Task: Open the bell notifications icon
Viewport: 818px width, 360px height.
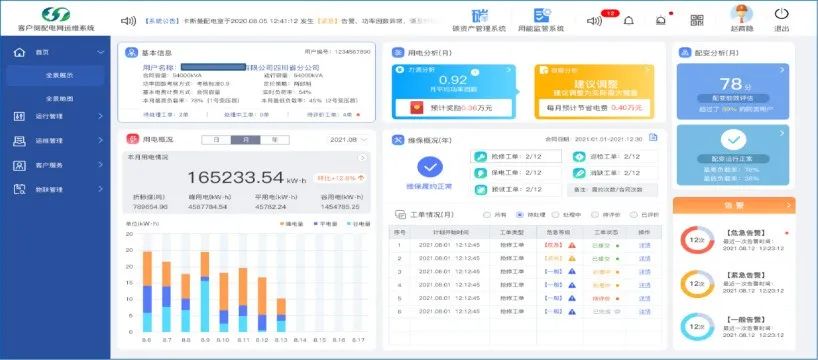Action: (x=629, y=20)
